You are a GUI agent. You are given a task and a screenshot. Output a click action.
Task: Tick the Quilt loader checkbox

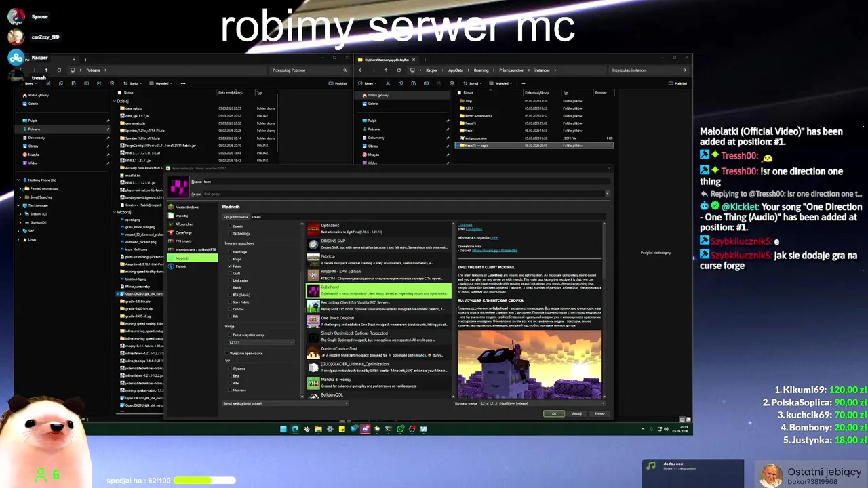(x=229, y=273)
